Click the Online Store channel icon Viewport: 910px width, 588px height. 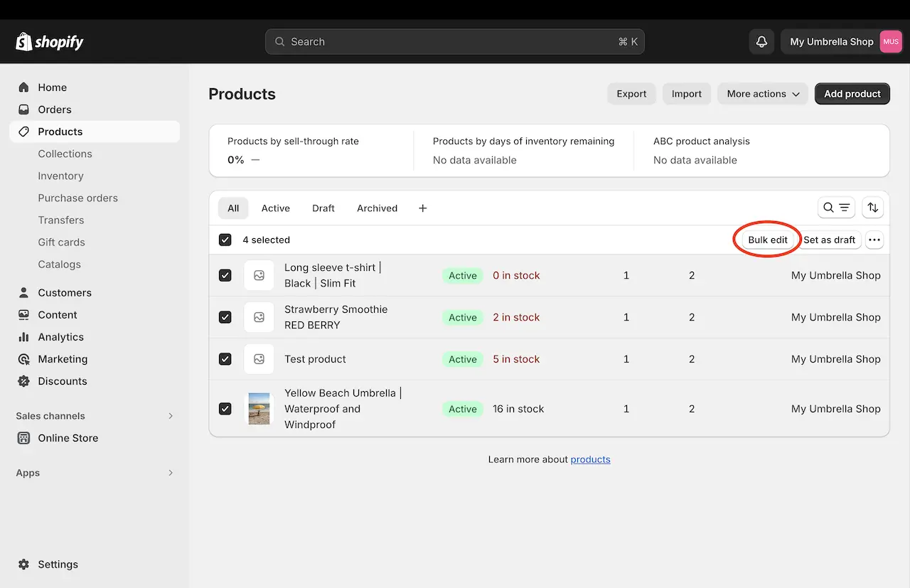(24, 438)
